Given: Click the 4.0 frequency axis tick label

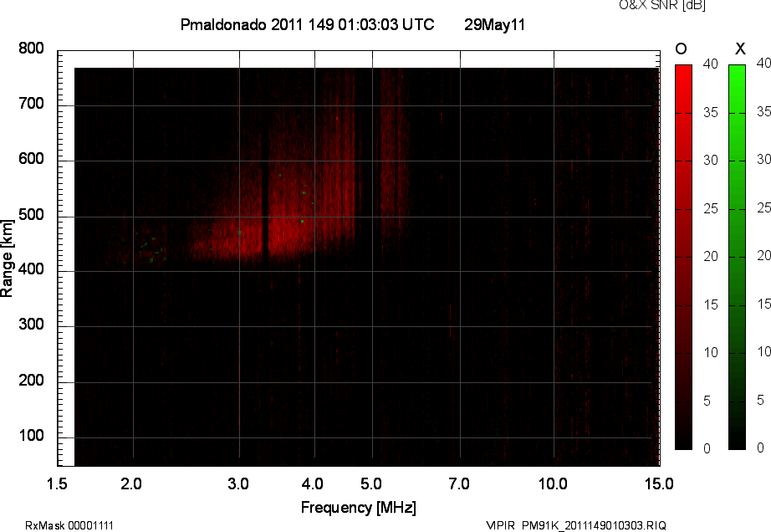Looking at the screenshot, I should tap(312, 483).
